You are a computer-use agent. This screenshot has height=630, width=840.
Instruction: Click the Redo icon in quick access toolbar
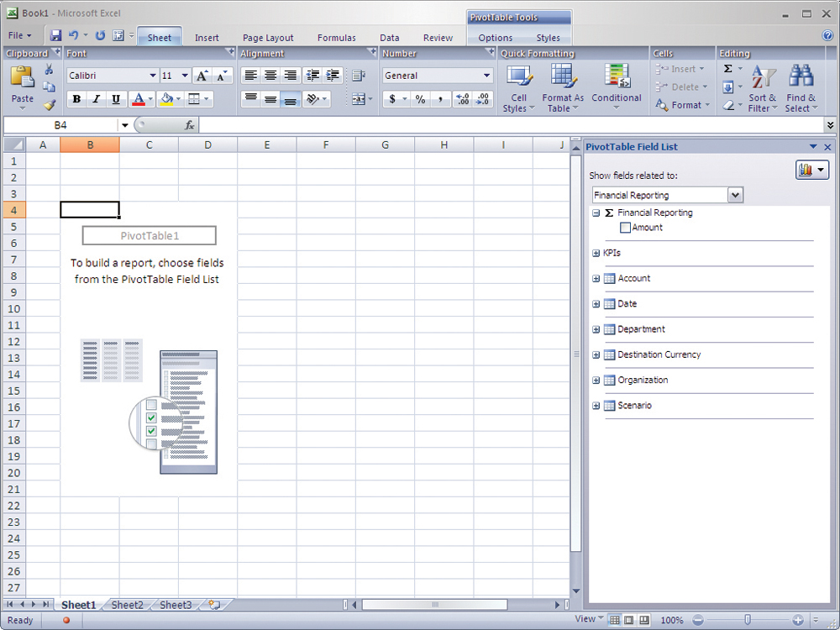100,35
